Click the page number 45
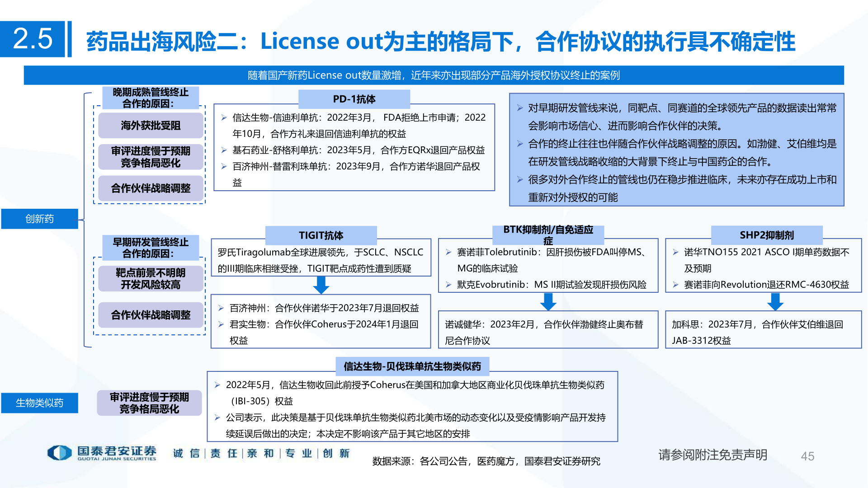 click(x=807, y=456)
